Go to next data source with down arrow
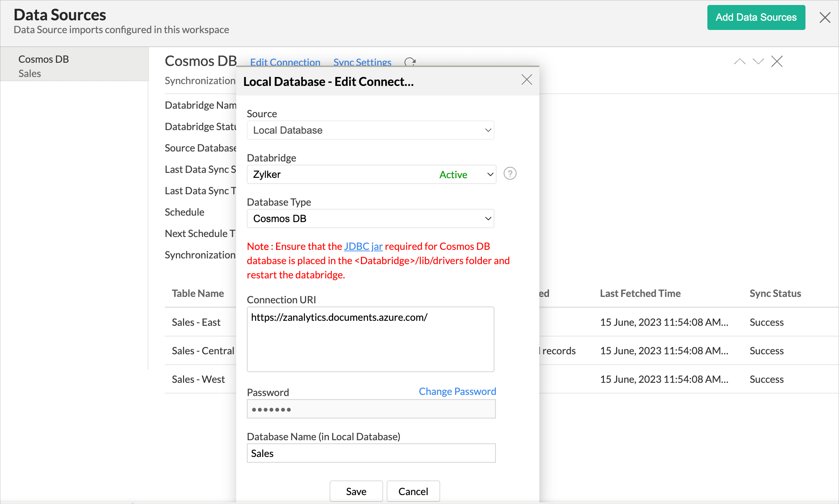Viewport: 839px width, 504px height. coord(758,62)
